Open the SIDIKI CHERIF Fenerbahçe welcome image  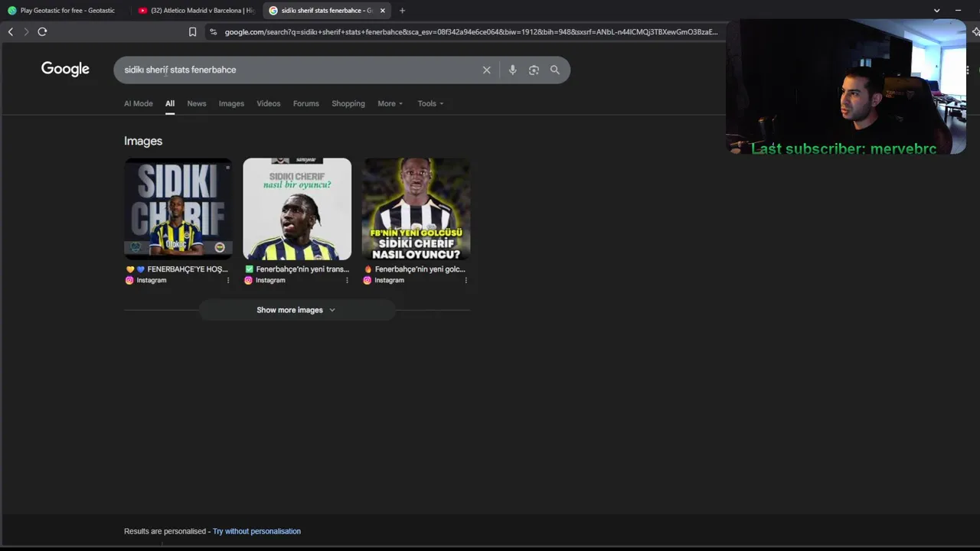(x=178, y=209)
